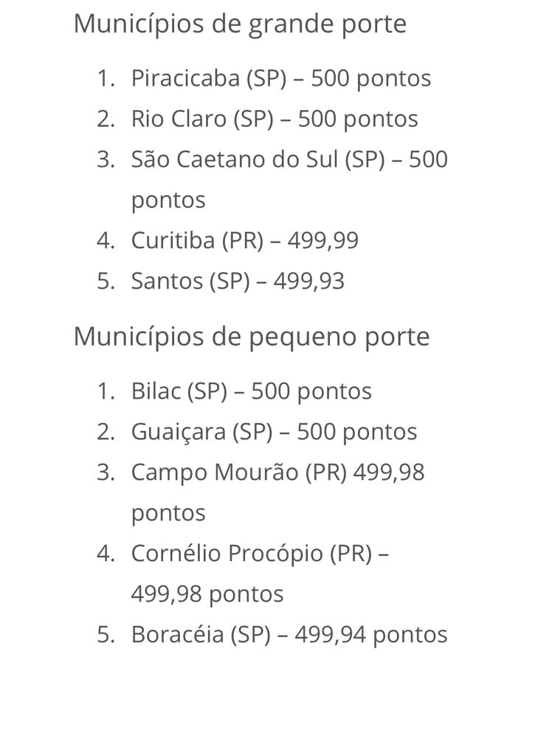Viewport: 535px width, 756px height.
Task: Click the wrapped "pontos" under São Caetano
Action: pos(168,200)
